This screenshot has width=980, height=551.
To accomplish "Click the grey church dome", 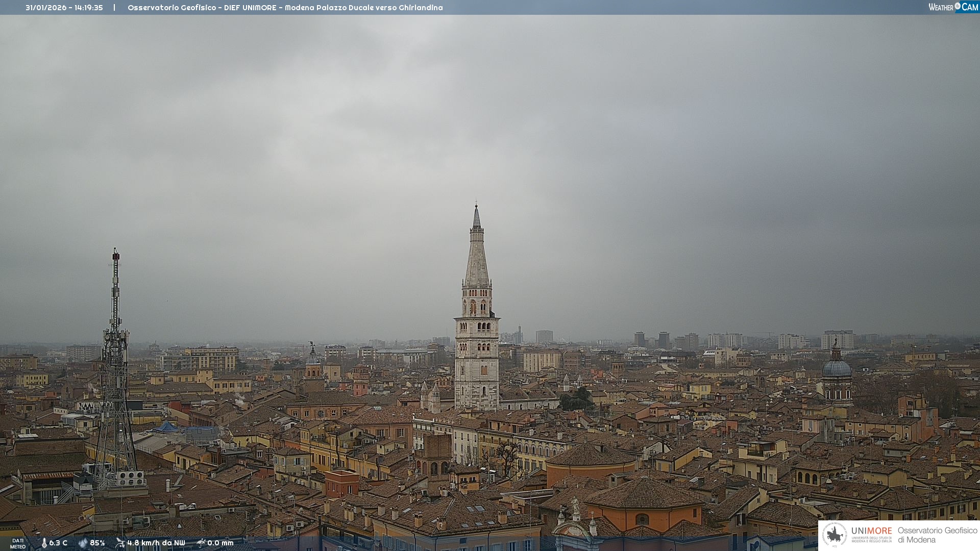I will (x=837, y=367).
